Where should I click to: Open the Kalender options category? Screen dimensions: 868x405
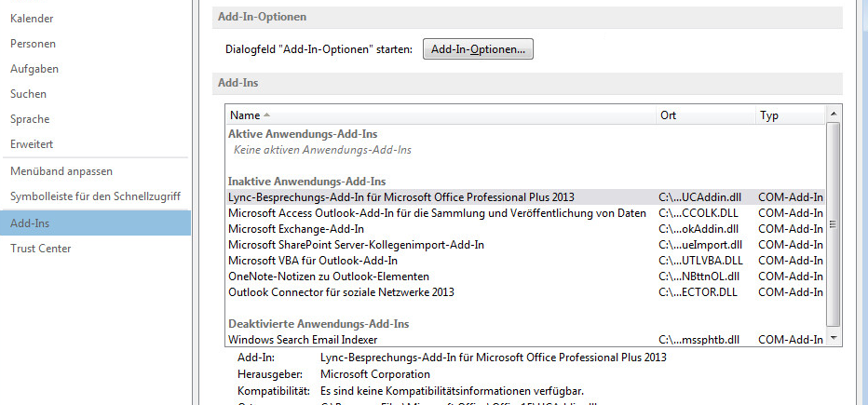(32, 19)
